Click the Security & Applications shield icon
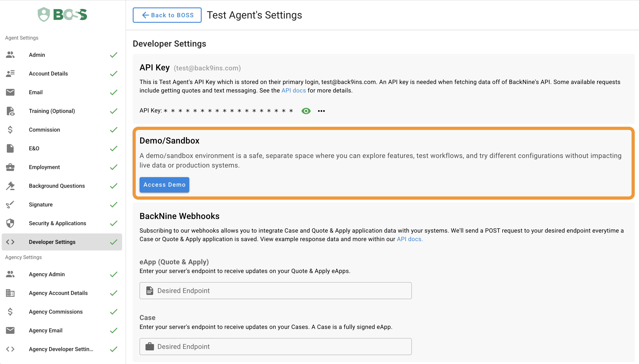Screen dimensions: 639x364 pyautogui.click(x=10, y=223)
